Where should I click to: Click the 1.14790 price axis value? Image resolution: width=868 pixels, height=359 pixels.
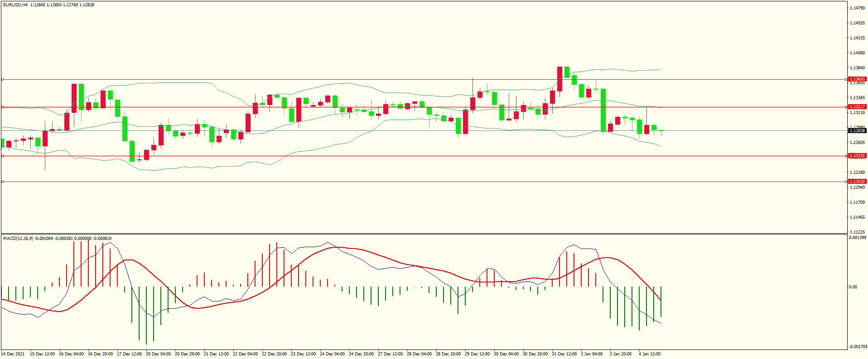[x=857, y=8]
